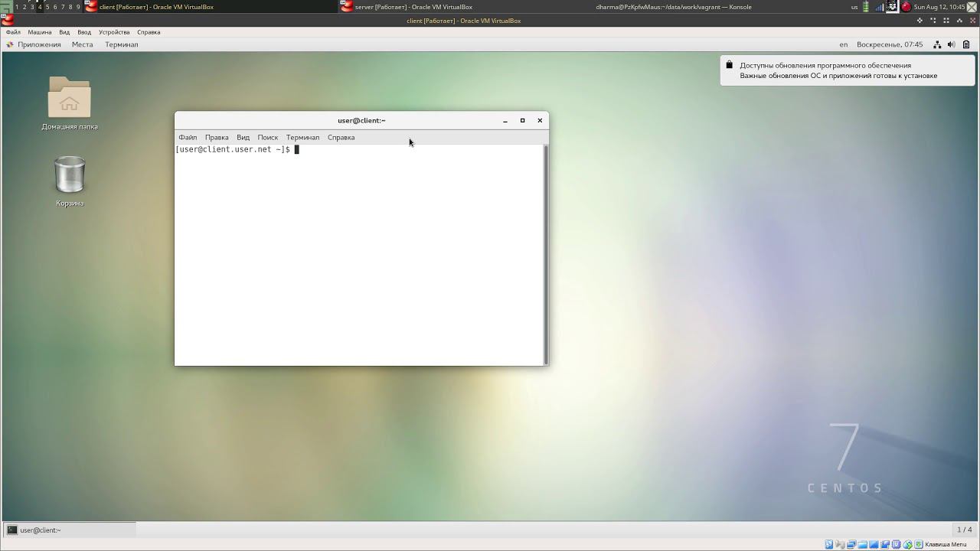Click the software updates available notification
Screen dimensions: 980x551
848,70
